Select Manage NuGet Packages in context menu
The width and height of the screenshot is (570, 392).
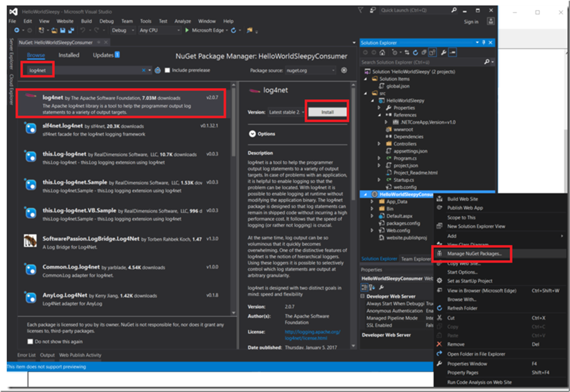[x=474, y=253]
